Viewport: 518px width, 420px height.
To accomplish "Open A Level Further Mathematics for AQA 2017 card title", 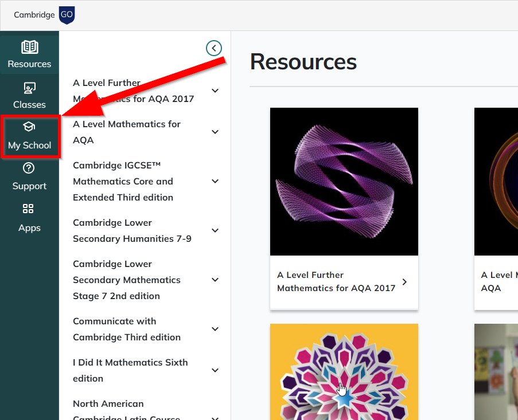I will pyautogui.click(x=336, y=282).
